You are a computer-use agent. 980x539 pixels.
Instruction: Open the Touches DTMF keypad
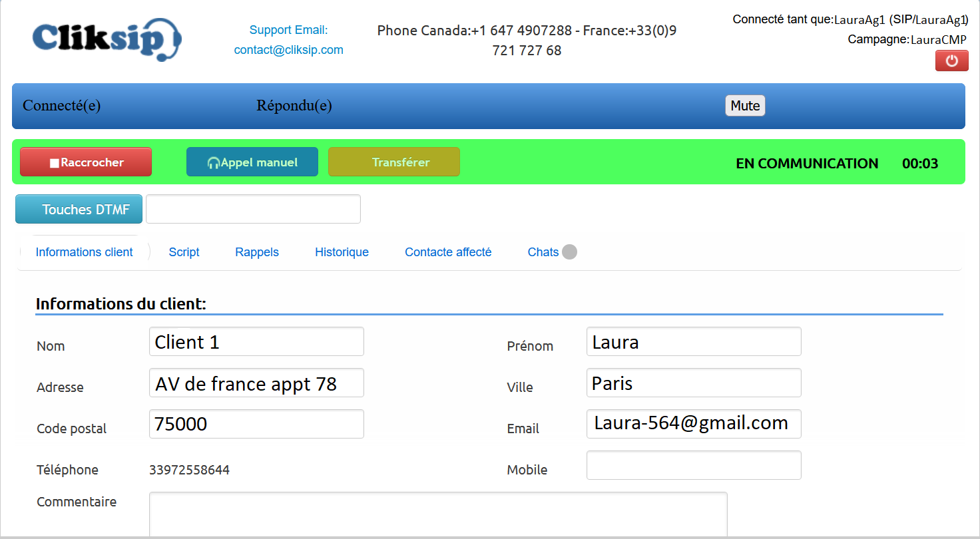(78, 208)
